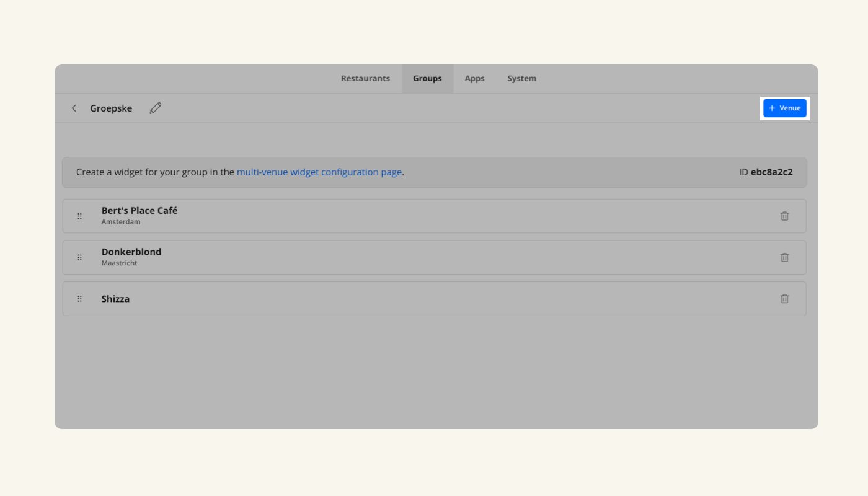Delete Bert's Place Café with trash icon
This screenshot has width=868, height=496.
tap(784, 216)
